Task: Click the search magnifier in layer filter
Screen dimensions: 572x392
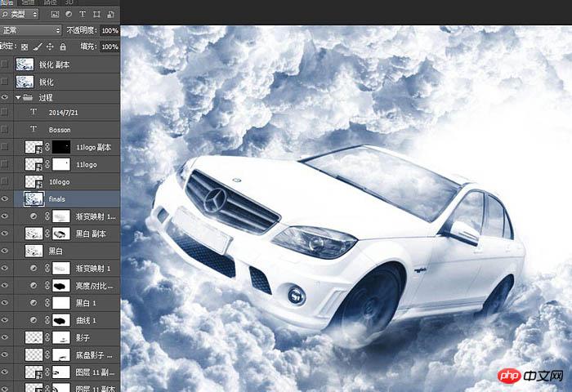Action: pos(5,14)
